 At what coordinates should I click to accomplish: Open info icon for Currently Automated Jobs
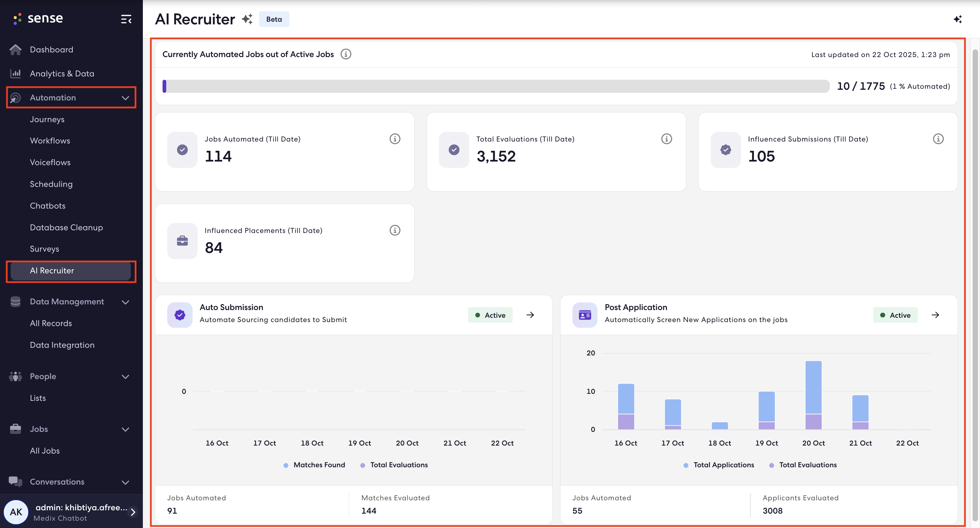click(345, 54)
